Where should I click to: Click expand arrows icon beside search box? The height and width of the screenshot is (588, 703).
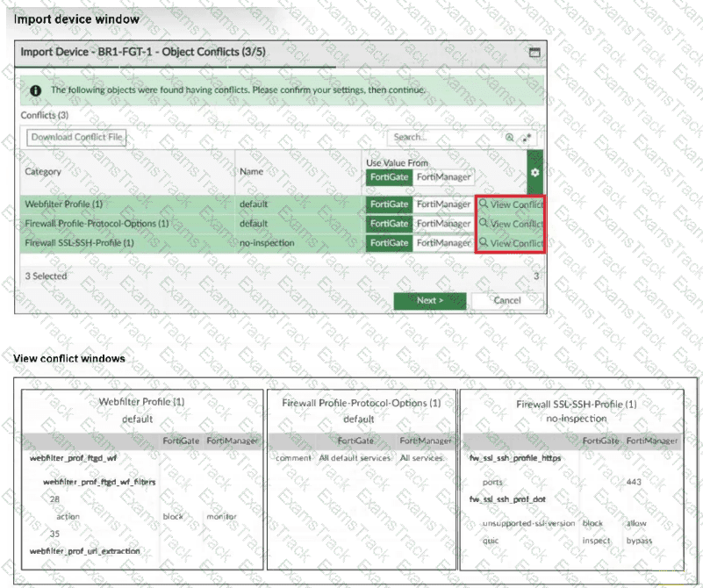click(x=527, y=138)
